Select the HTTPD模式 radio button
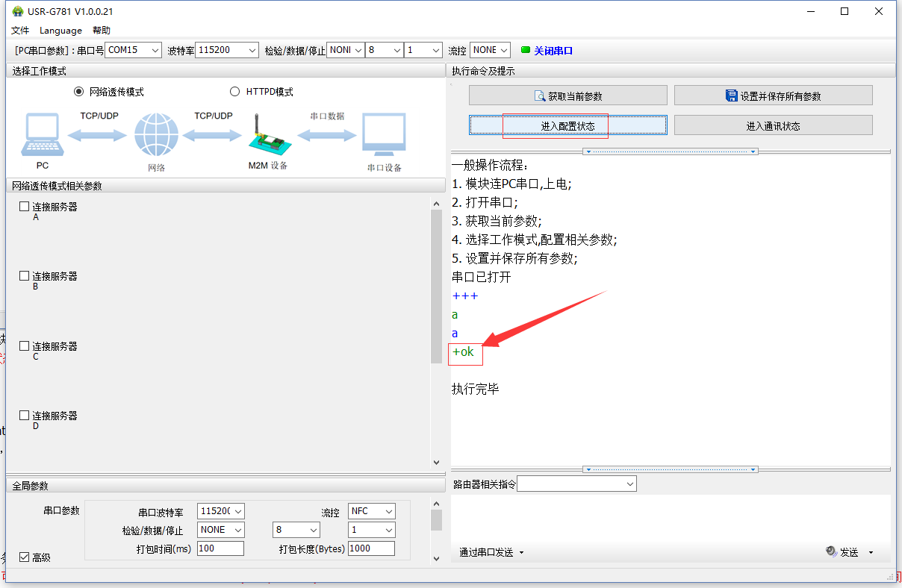Screen dimensions: 902x588 point(235,92)
